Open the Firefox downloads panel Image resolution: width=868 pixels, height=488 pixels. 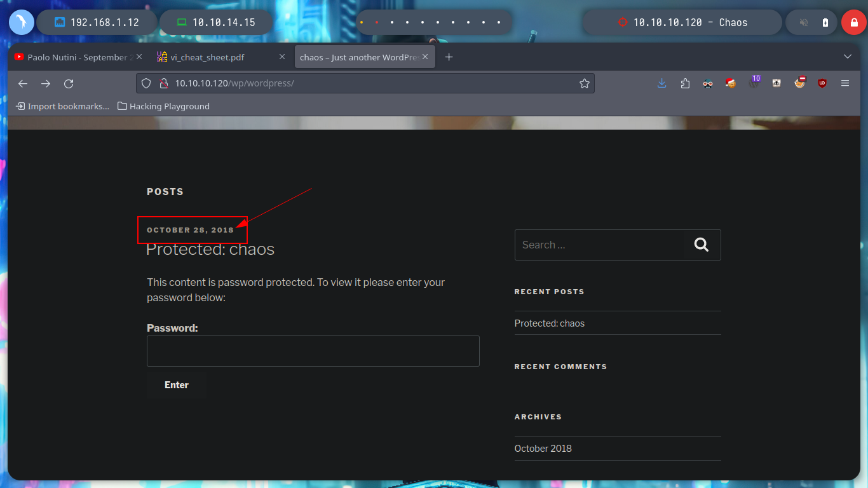point(661,83)
